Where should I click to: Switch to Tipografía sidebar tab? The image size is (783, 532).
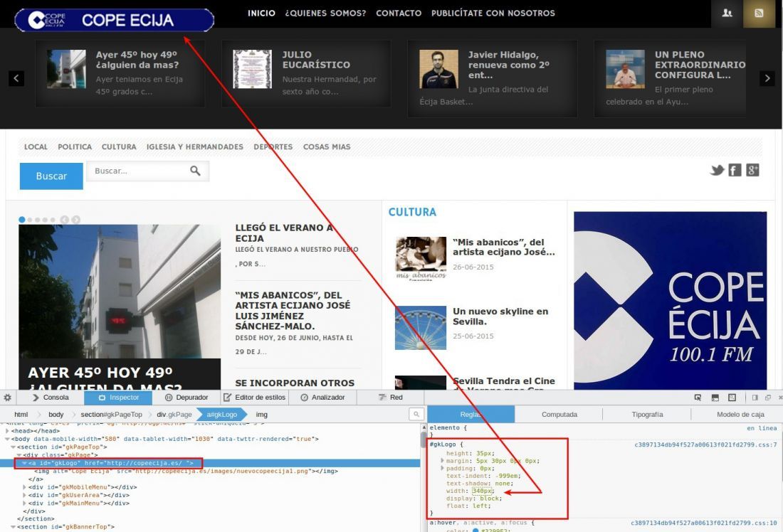[x=647, y=414]
